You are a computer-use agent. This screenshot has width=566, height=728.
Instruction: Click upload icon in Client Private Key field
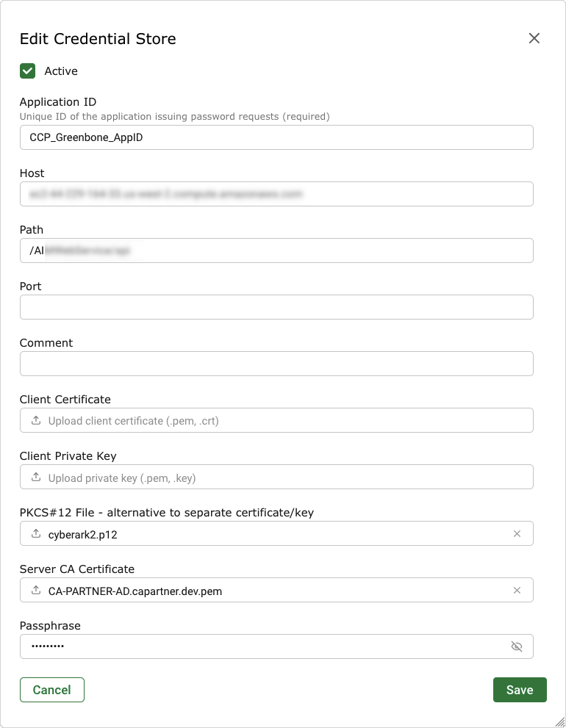tap(36, 477)
